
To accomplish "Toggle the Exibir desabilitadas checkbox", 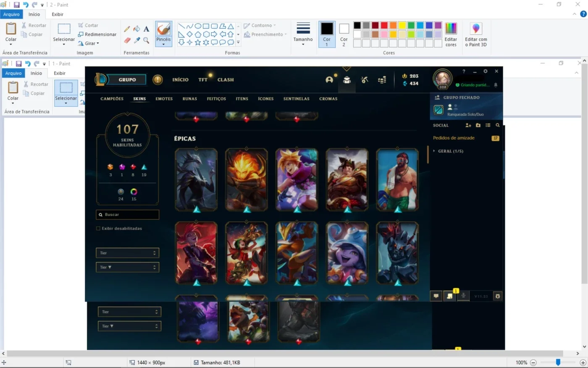I will (x=98, y=228).
